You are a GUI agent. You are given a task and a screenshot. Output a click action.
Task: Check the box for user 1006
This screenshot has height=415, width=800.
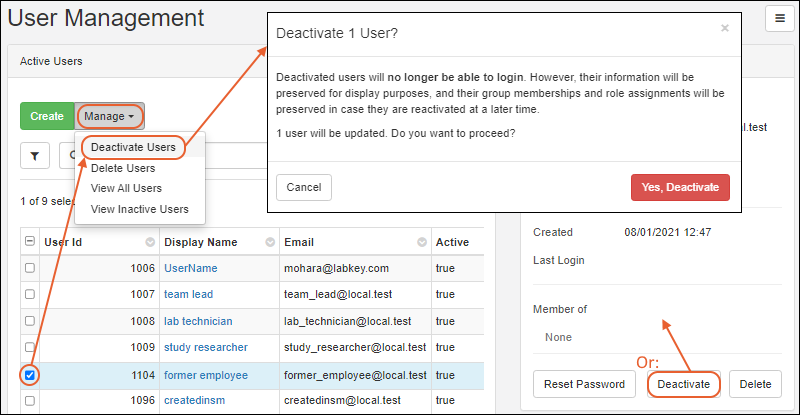(x=30, y=268)
